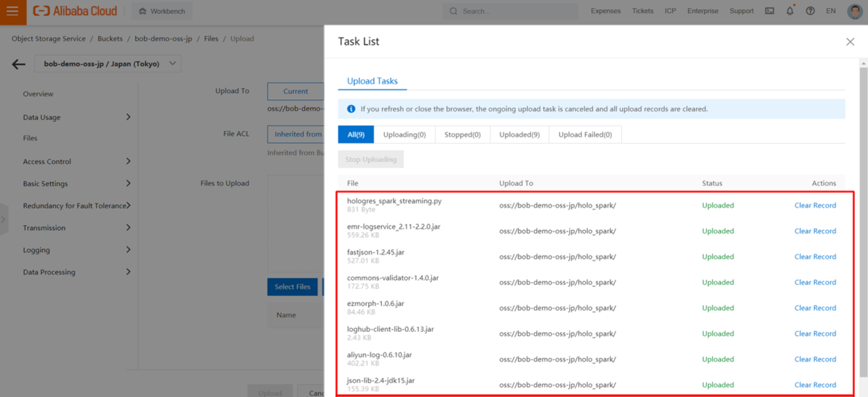Screen dimensions: 868x397
Task: Expand Logging in sidebar
Action: pyautogui.click(x=76, y=250)
